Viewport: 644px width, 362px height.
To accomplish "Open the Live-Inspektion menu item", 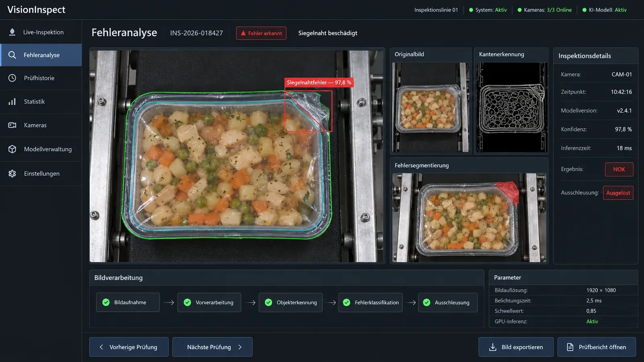I will coord(41,32).
